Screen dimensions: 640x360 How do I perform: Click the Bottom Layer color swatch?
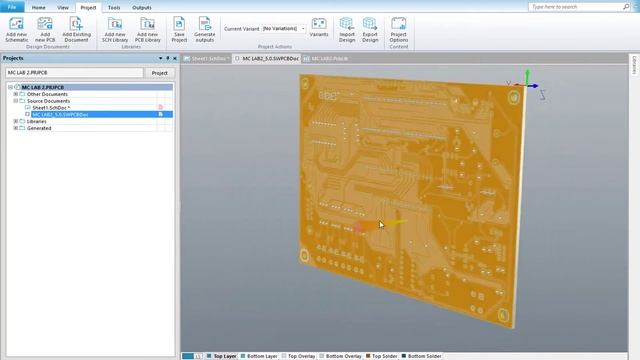pyautogui.click(x=243, y=356)
